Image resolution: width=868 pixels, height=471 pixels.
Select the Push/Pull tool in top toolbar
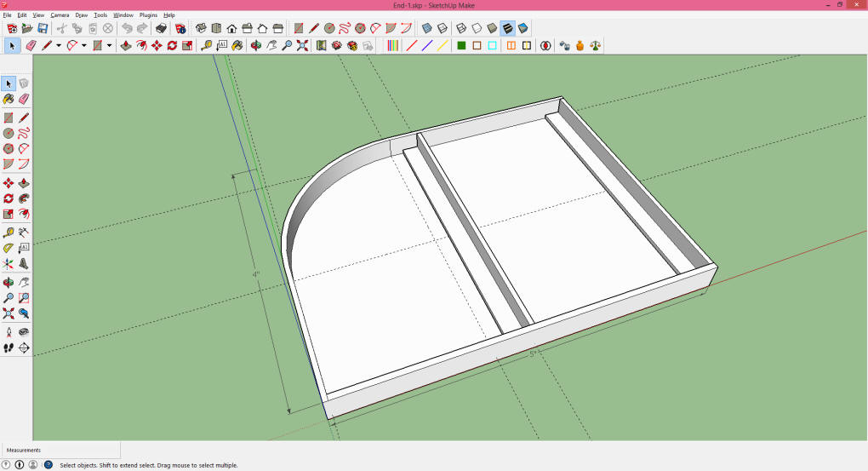tap(126, 45)
